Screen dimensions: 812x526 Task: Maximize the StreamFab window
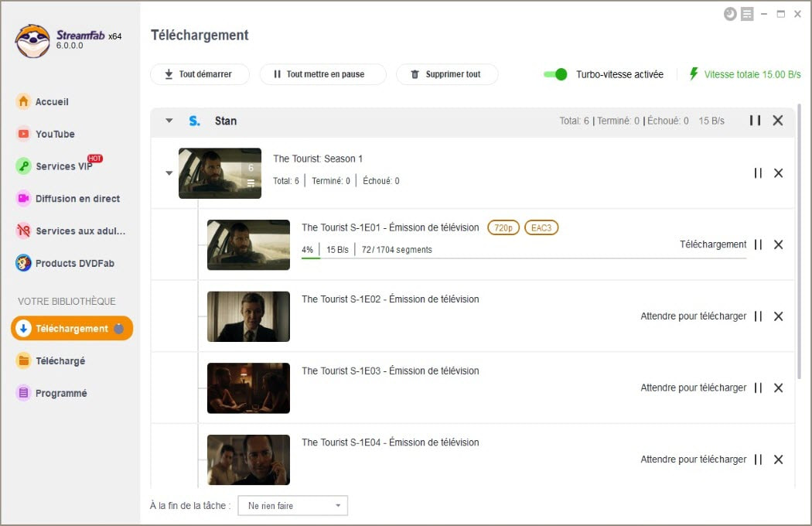click(x=780, y=14)
